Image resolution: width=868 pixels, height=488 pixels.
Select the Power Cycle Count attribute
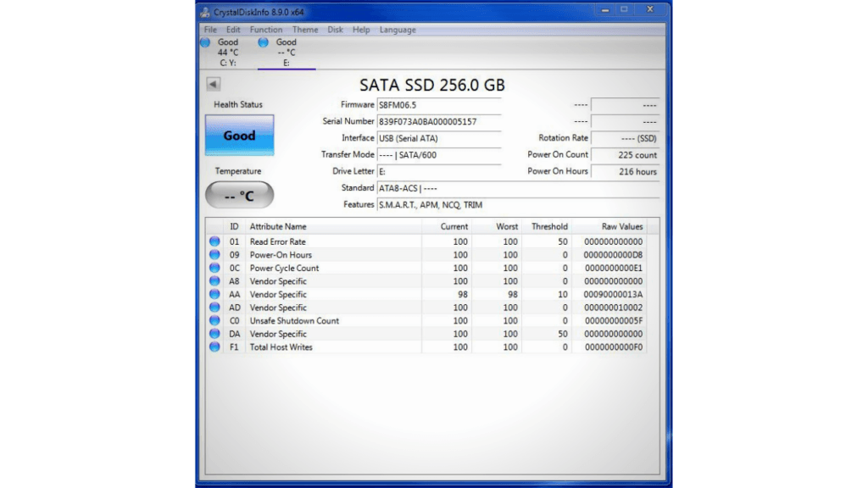coord(284,269)
